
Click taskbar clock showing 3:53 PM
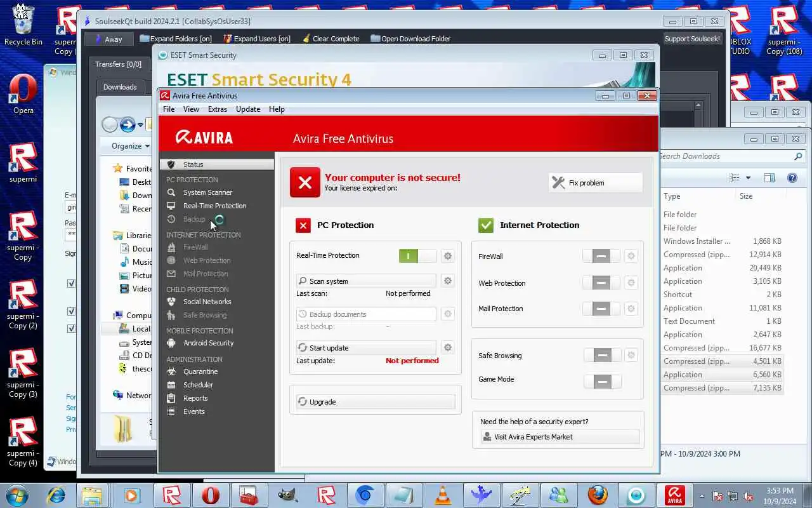(779, 495)
